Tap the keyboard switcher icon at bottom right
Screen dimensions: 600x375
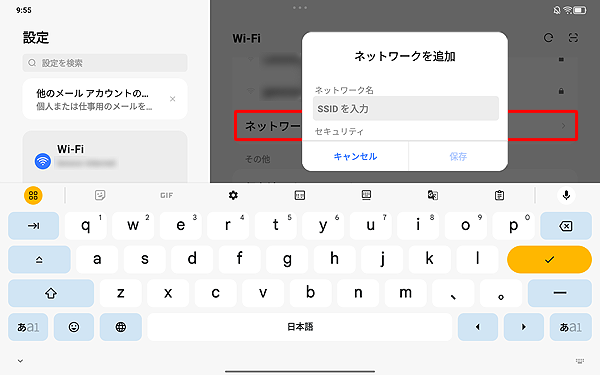point(580,360)
